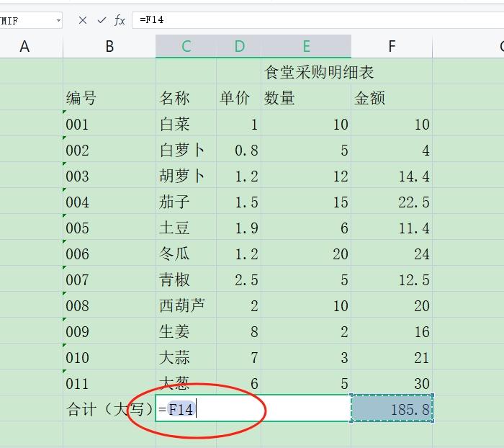Select the cell with code 006
The width and height of the screenshot is (504, 448).
coord(109,254)
